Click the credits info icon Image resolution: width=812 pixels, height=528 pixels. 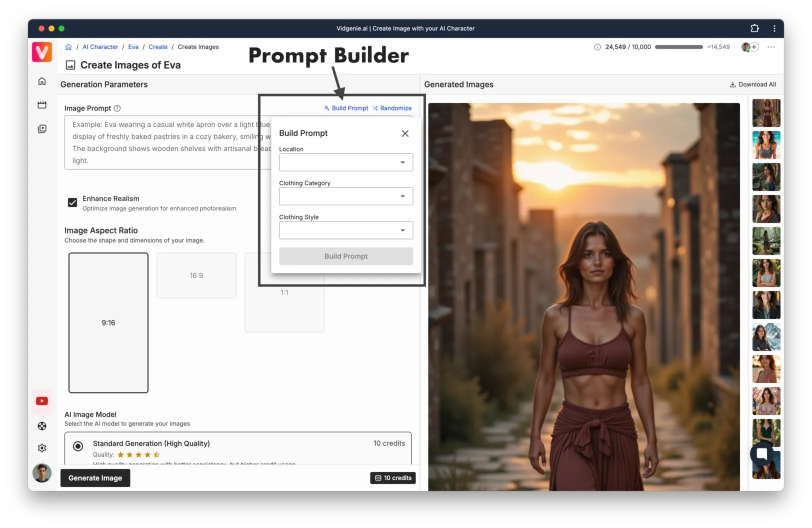point(597,47)
